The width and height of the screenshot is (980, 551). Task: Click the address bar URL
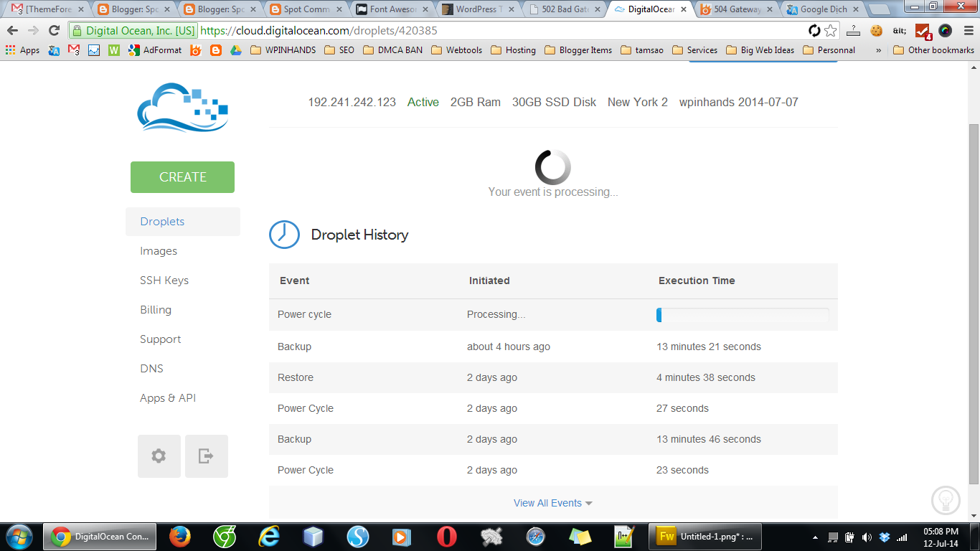(x=319, y=31)
